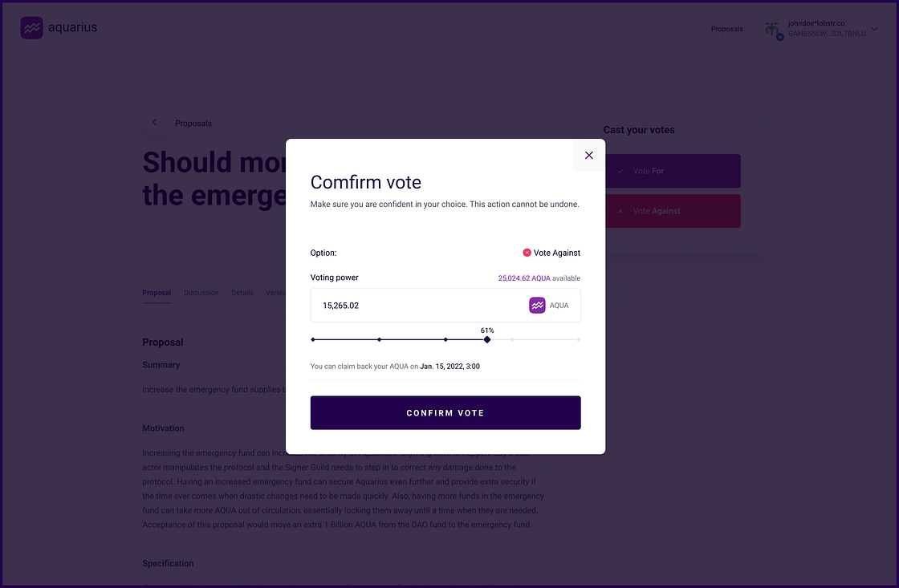Click the Proposals breadcrumb link
This screenshot has height=588, width=899.
[193, 124]
